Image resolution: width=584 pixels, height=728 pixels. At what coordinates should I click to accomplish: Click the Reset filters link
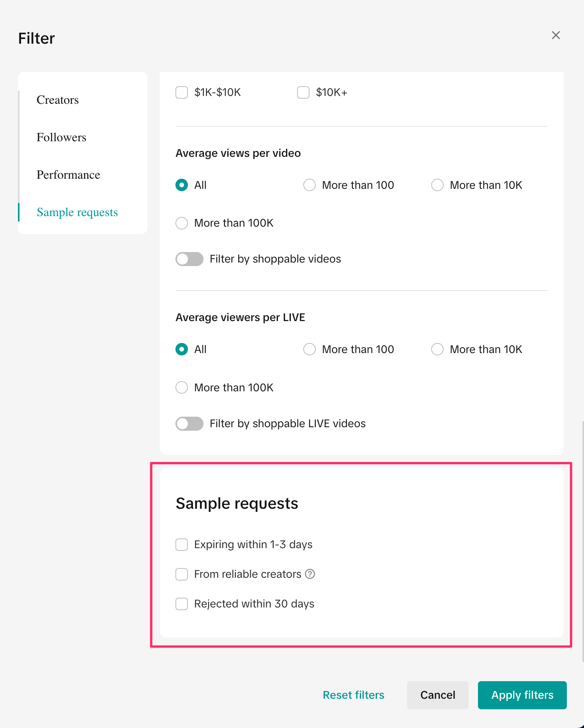pyautogui.click(x=353, y=695)
